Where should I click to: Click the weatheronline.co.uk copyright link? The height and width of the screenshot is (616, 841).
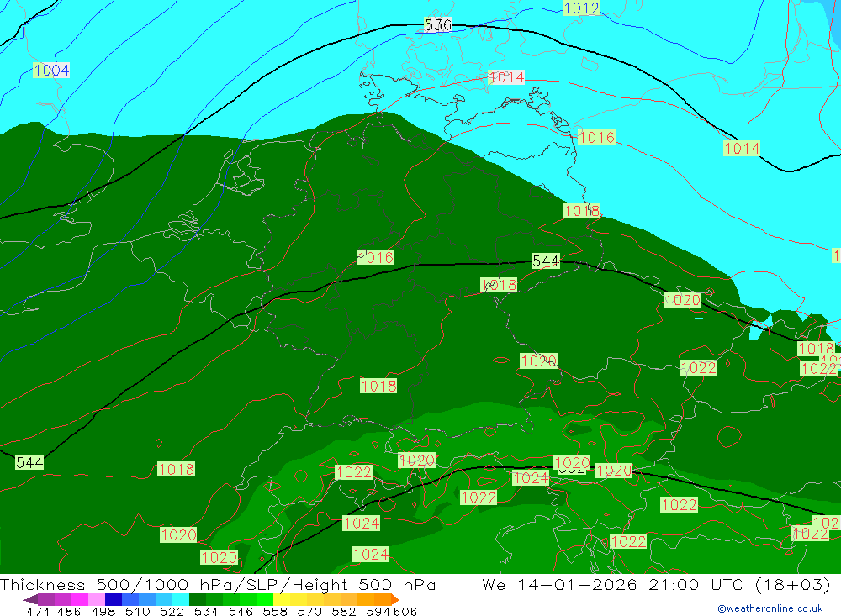click(x=770, y=608)
